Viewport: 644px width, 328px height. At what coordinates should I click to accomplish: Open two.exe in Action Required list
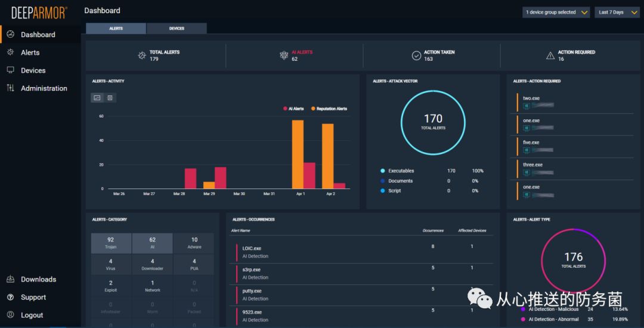pyautogui.click(x=575, y=102)
